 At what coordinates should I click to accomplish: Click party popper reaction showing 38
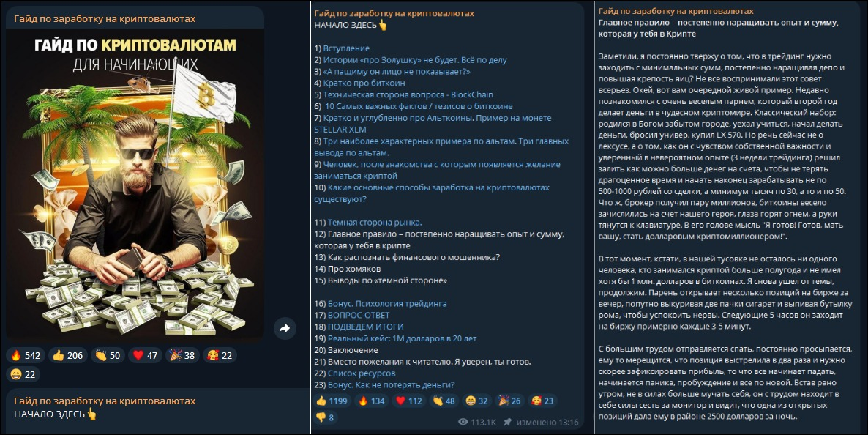183,356
